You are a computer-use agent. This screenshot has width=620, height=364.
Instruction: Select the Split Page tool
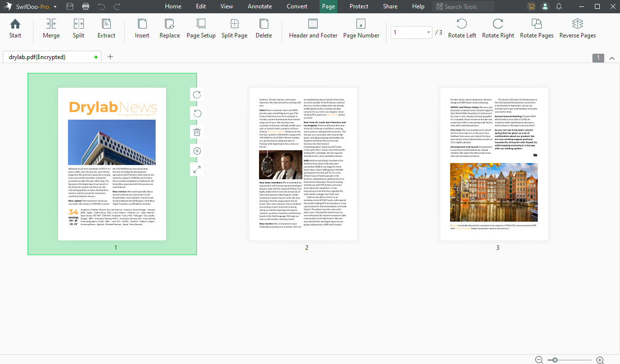234,29
